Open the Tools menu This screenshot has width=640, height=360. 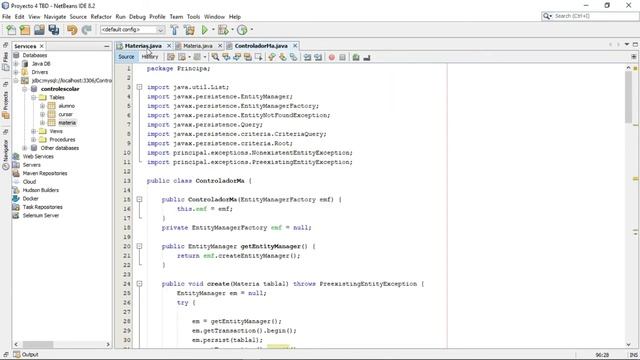[193, 17]
